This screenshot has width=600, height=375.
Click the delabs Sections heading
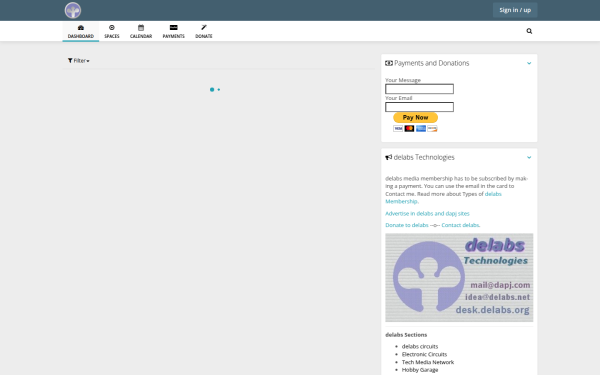[406, 335]
